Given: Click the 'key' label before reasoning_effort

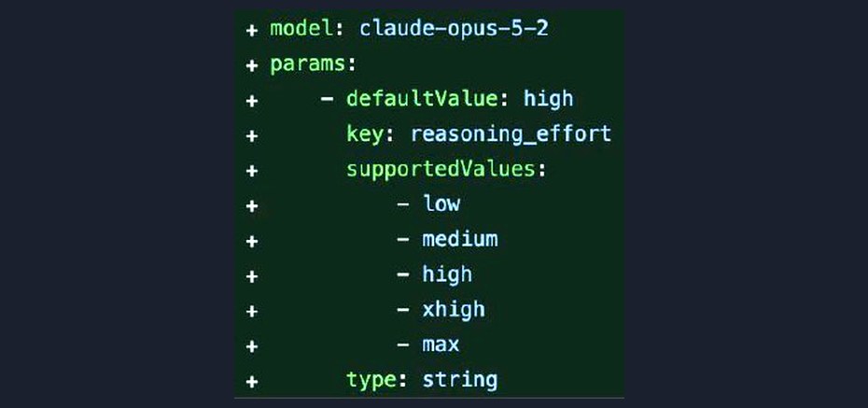Looking at the screenshot, I should 365,134.
